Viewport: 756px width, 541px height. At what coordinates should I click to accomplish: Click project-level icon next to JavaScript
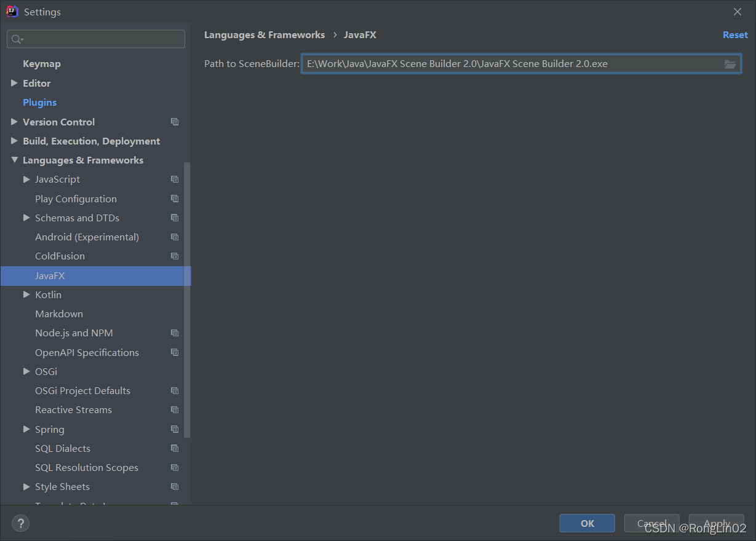175,180
